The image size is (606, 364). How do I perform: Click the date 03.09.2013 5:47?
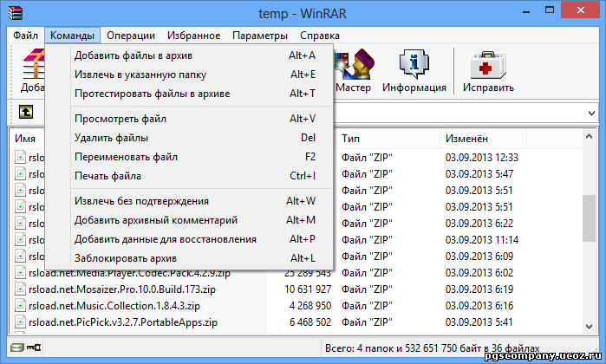coord(479,174)
